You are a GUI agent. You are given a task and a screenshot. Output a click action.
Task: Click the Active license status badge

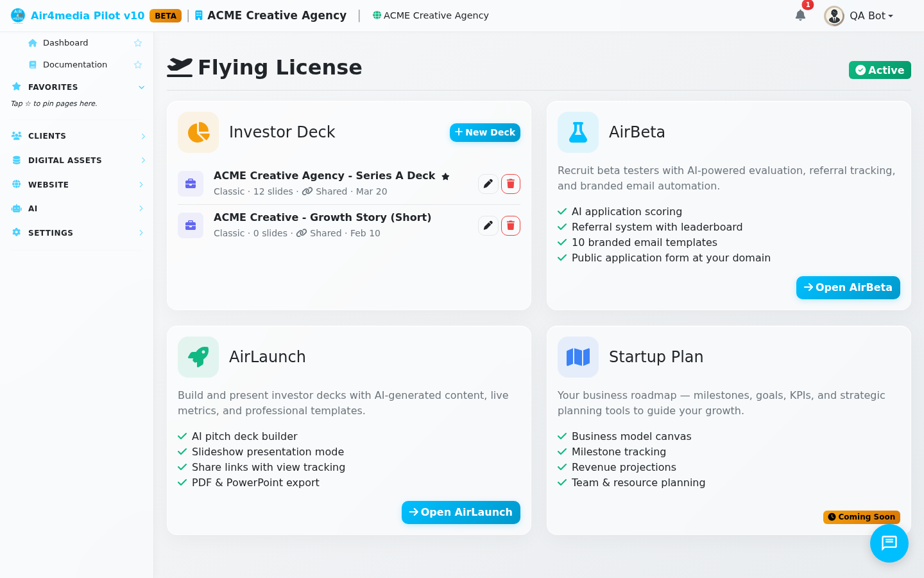point(880,70)
